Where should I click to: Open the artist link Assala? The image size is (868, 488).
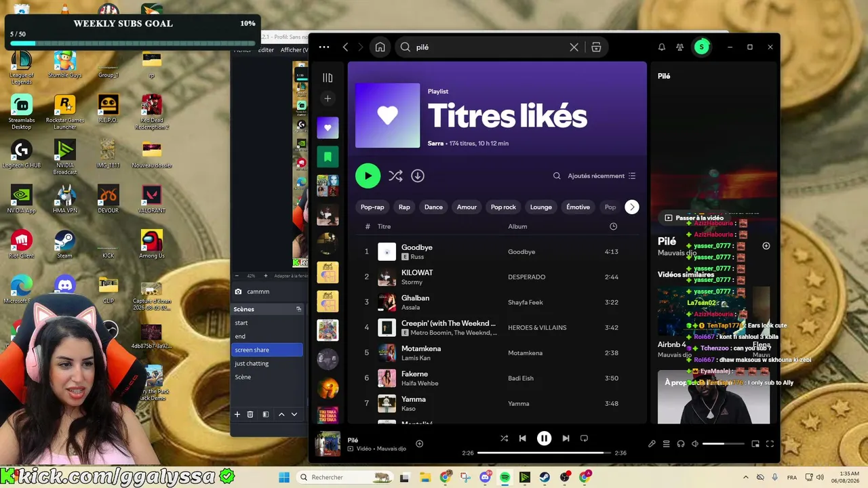[410, 307]
